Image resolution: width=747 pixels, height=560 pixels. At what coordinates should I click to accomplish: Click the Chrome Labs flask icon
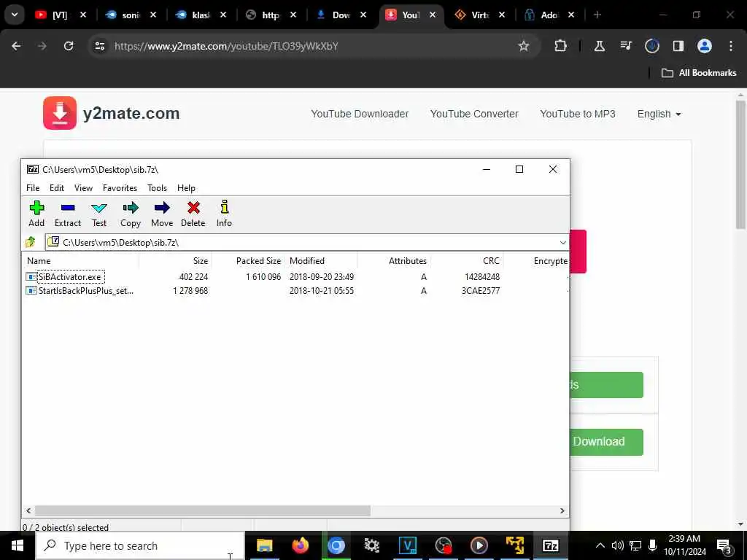[600, 46]
